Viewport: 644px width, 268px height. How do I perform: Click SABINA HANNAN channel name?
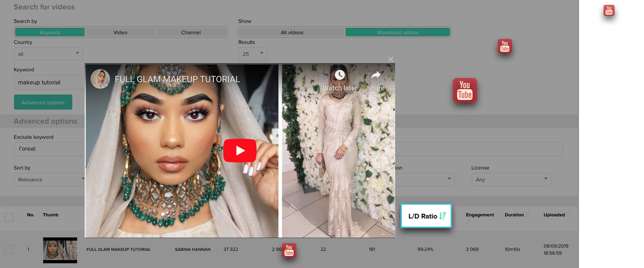(192, 249)
